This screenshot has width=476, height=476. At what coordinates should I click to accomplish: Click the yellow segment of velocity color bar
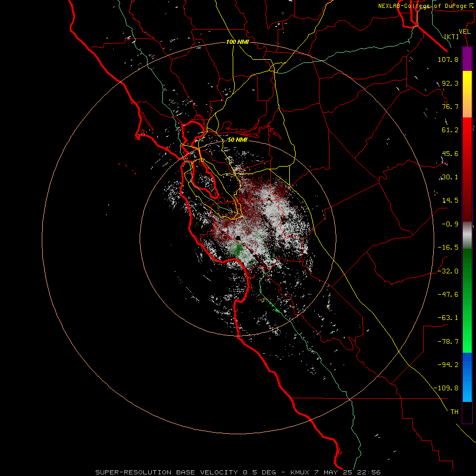coord(467,82)
